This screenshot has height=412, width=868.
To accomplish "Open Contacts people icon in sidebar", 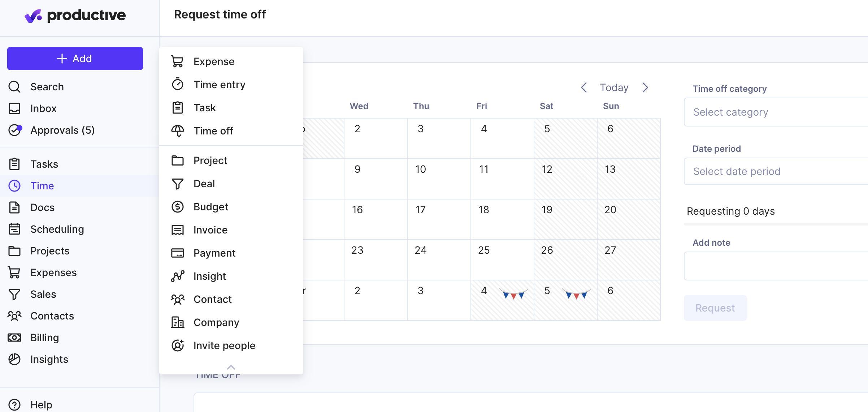I will [14, 316].
